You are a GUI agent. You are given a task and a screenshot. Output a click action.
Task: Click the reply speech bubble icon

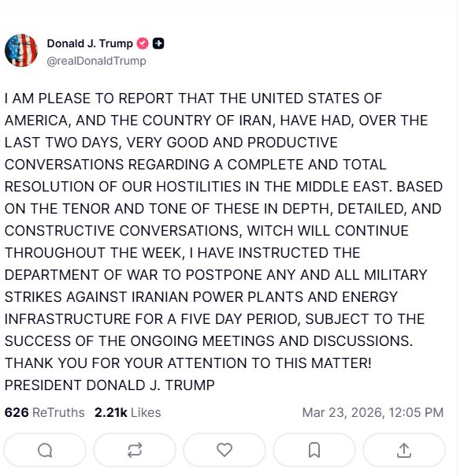45,450
